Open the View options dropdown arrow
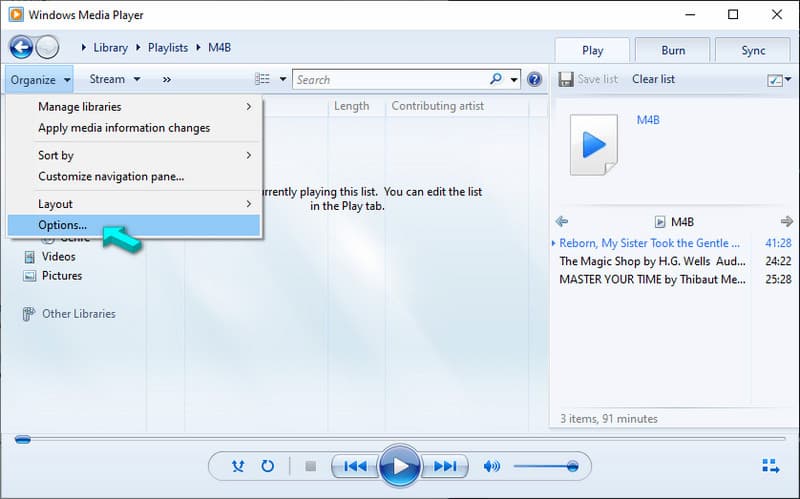Screen dimensions: 800x499 coord(283,80)
